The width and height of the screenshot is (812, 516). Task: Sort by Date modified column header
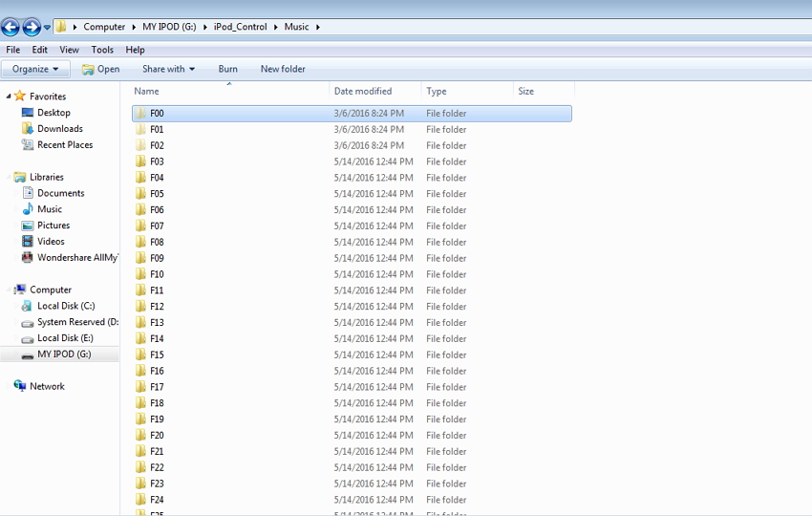[x=362, y=92]
